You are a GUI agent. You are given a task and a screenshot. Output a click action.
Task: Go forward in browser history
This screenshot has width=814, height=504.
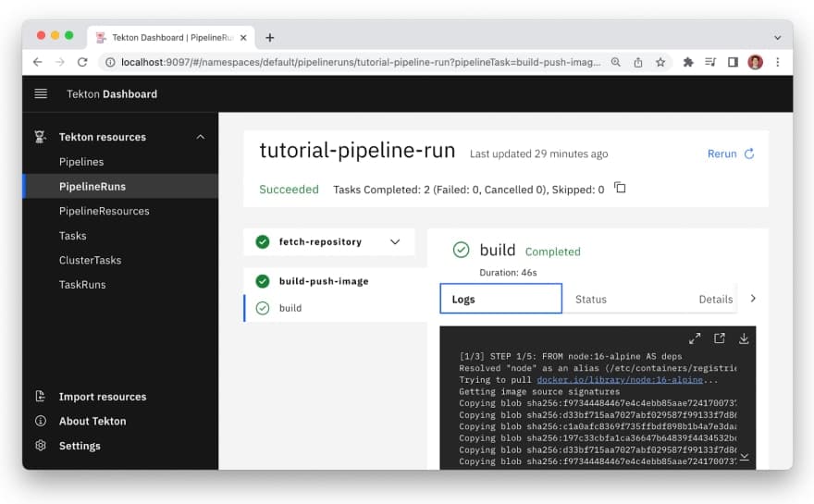coord(60,62)
